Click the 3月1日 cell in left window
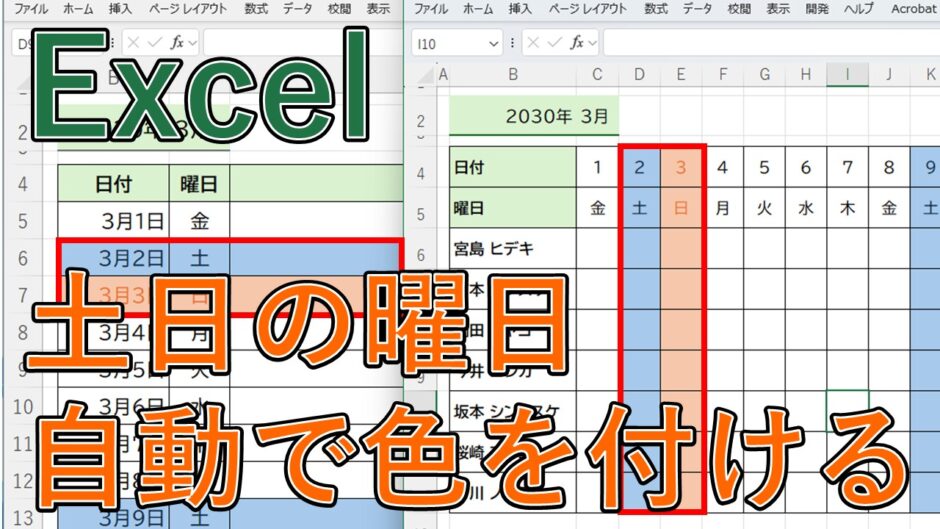 pyautogui.click(x=114, y=221)
